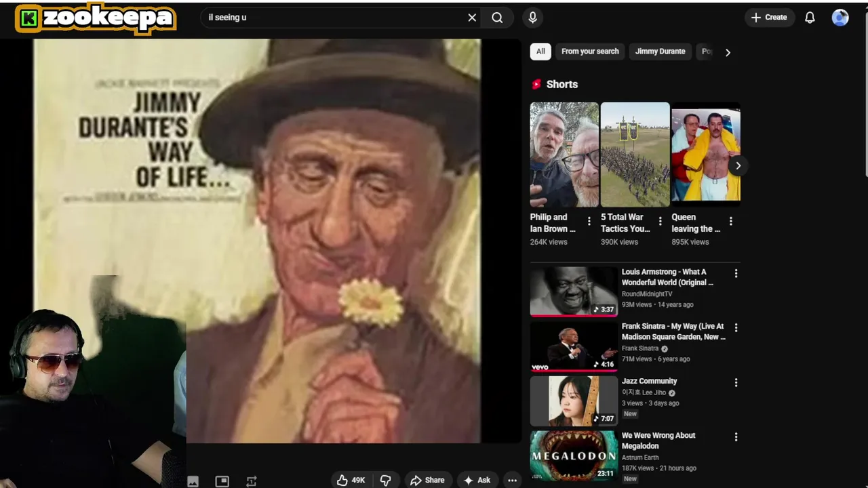The height and width of the screenshot is (488, 868).
Task: Select the Jimmy Durante chip
Action: tap(660, 52)
